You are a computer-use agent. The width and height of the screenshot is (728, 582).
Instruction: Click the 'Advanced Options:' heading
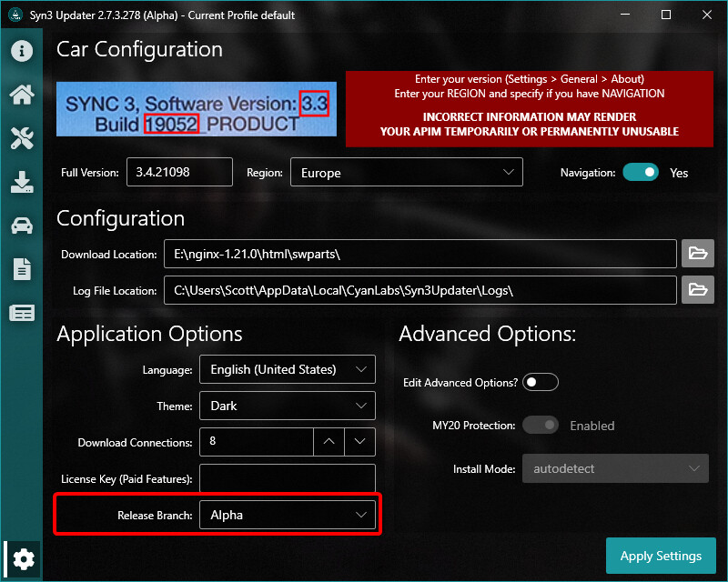pyautogui.click(x=488, y=334)
